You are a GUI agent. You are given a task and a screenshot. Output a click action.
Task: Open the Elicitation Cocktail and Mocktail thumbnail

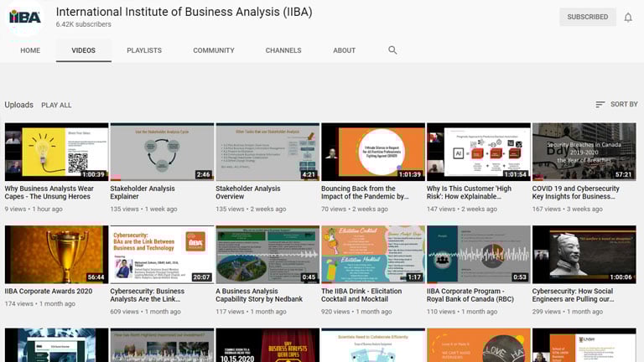(372, 254)
